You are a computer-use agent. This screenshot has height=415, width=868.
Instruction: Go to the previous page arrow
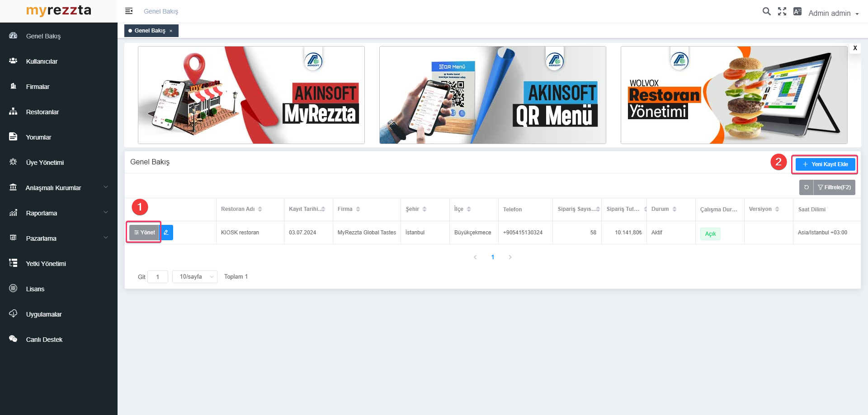tap(475, 257)
